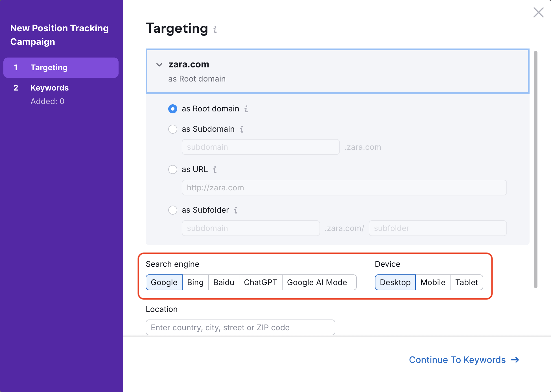
Task: Go to the Keywords step
Action: 49,88
